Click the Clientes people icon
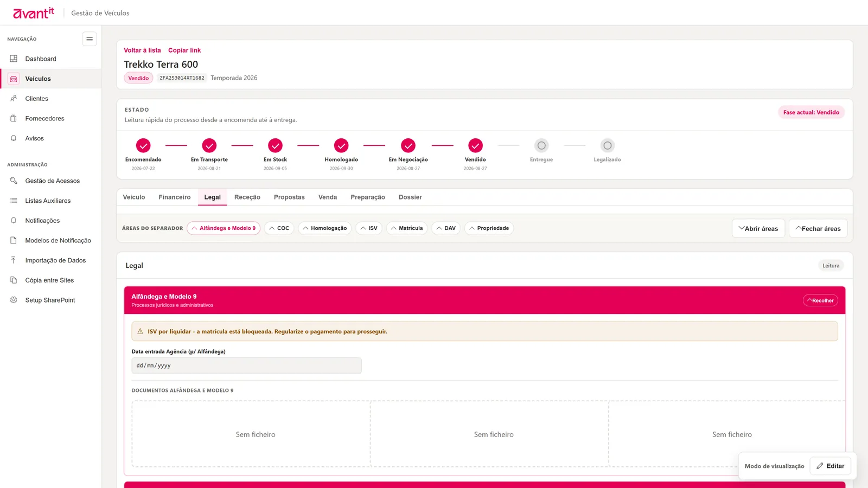 (x=14, y=99)
